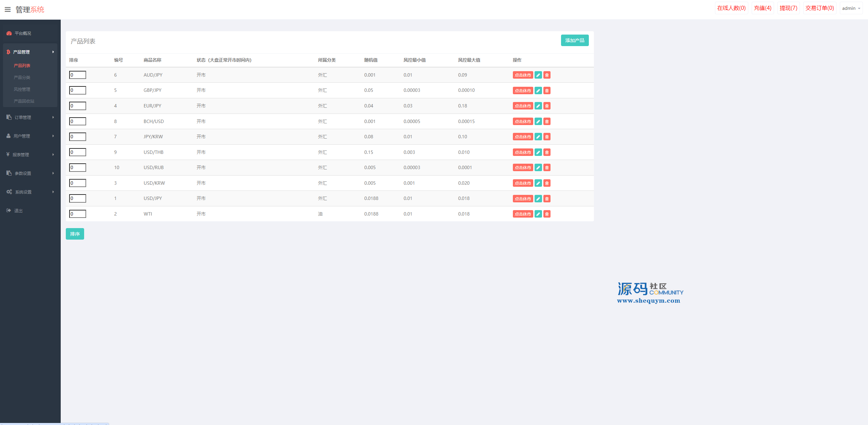Click 点击休市 for USD/KRW
This screenshot has height=425, width=868.
tap(523, 183)
